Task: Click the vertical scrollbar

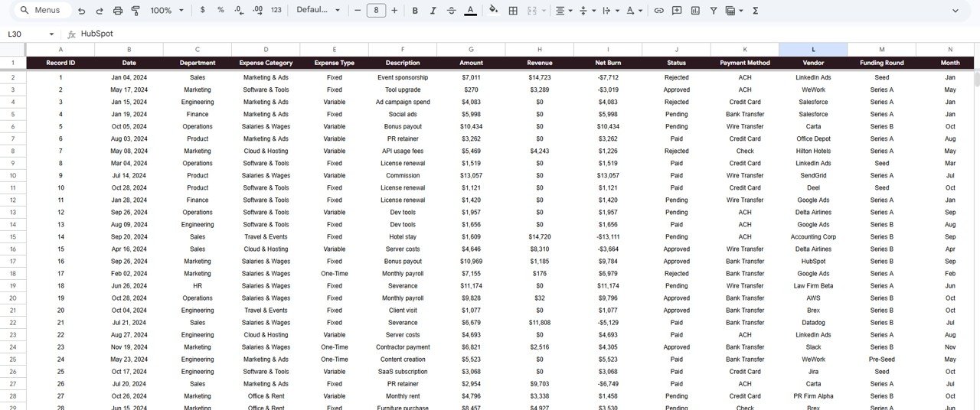Action: 976,80
